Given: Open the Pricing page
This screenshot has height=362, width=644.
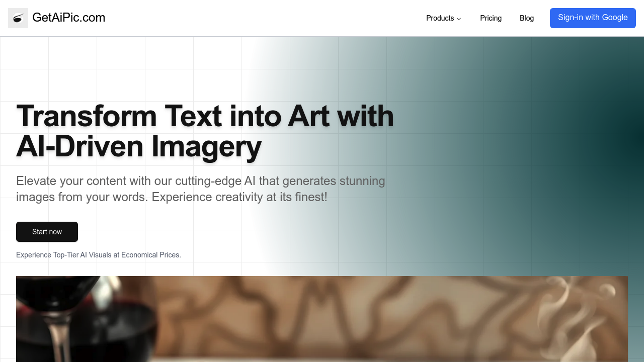Looking at the screenshot, I should 491,18.
